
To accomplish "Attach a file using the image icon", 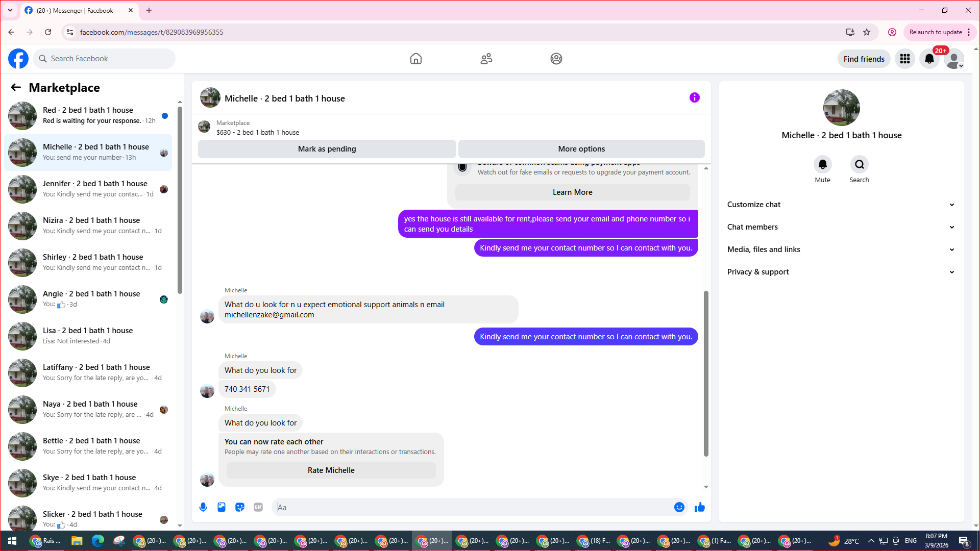I will 222,507.
